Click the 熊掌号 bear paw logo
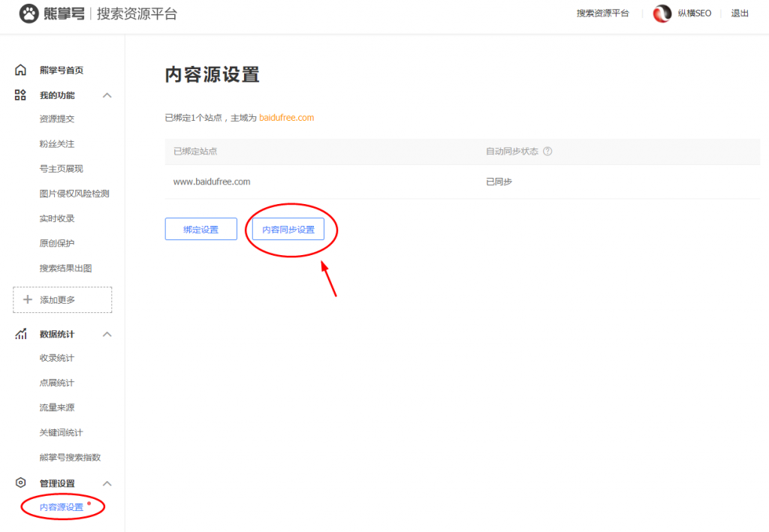 [27, 14]
